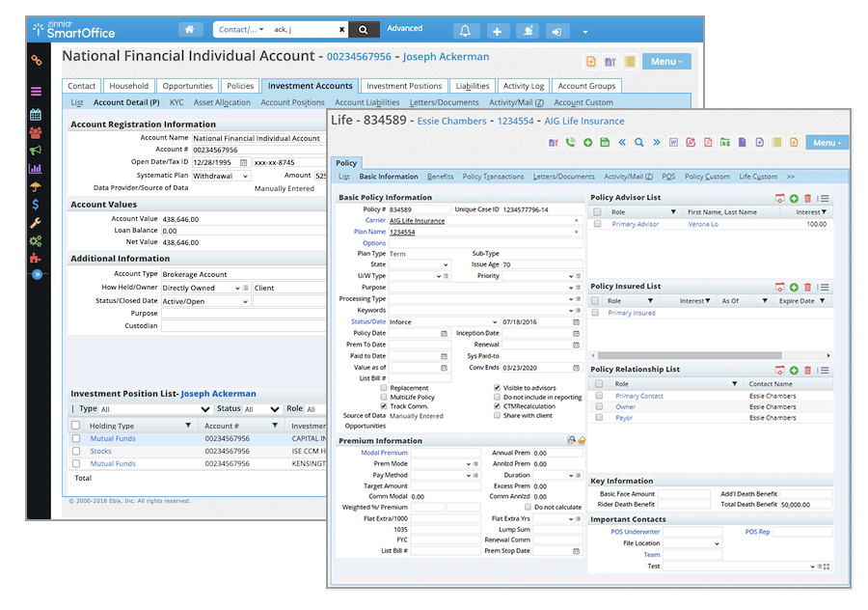Add a Policy Relationship with green plus icon
This screenshot has height=610, width=868.
(794, 370)
